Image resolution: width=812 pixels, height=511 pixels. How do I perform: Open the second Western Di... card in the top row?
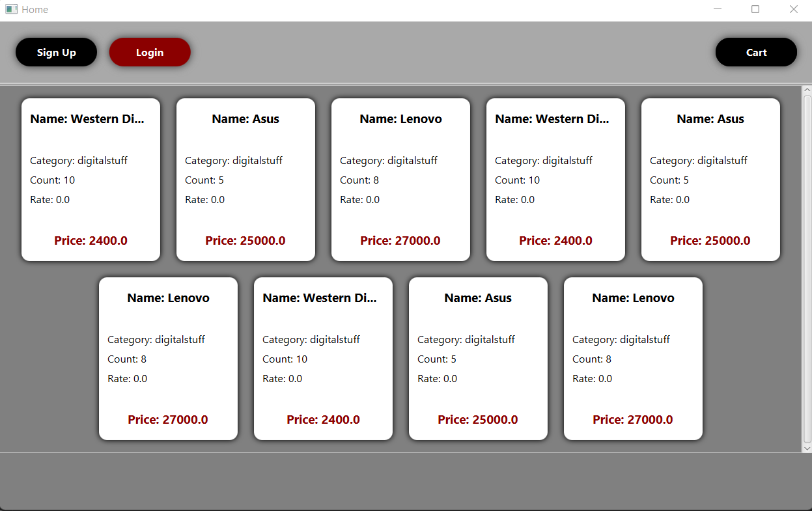point(555,180)
